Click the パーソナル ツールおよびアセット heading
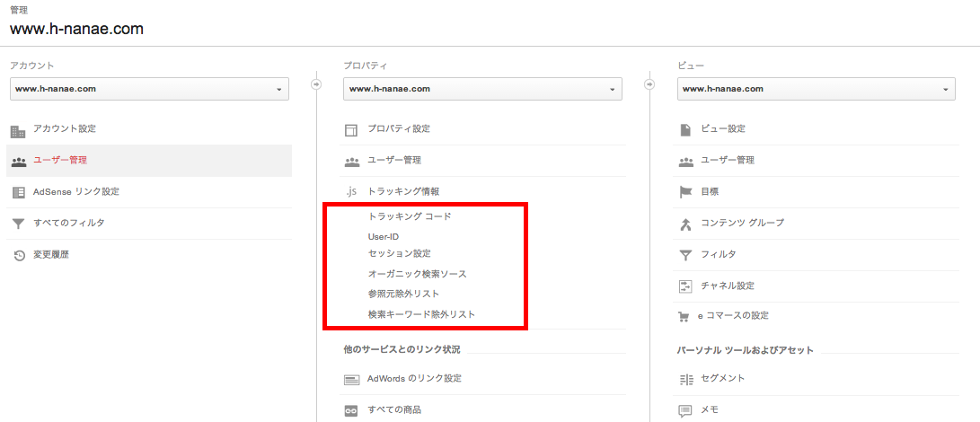 pyautogui.click(x=746, y=350)
